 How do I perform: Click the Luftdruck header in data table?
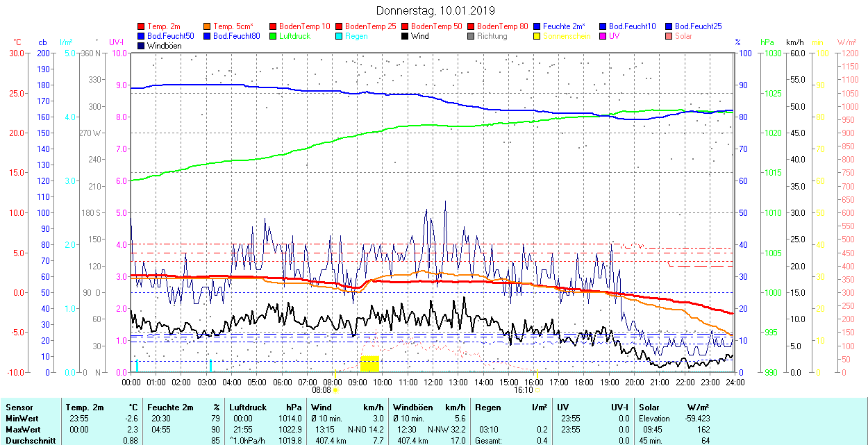(x=248, y=408)
